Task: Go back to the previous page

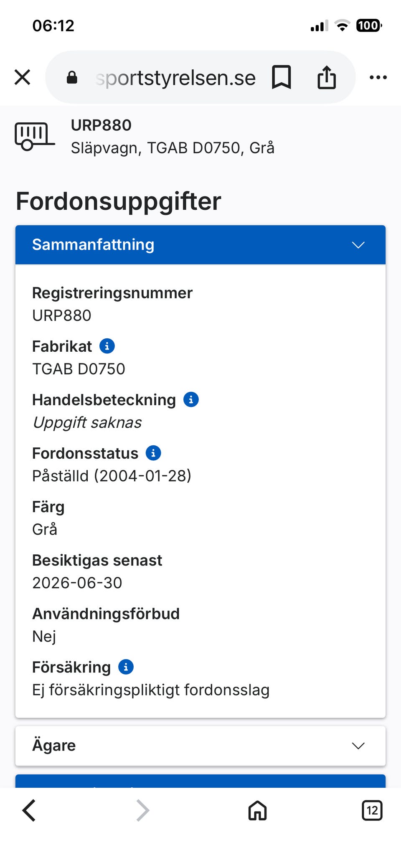Action: [x=29, y=810]
